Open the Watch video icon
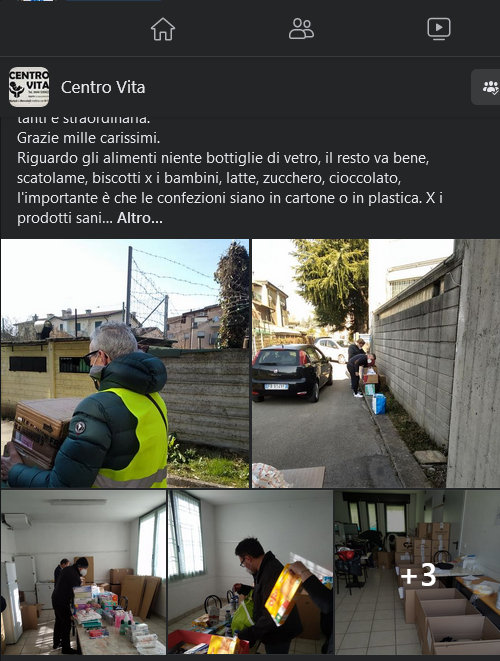Image resolution: width=500 pixels, height=661 pixels. point(438,29)
